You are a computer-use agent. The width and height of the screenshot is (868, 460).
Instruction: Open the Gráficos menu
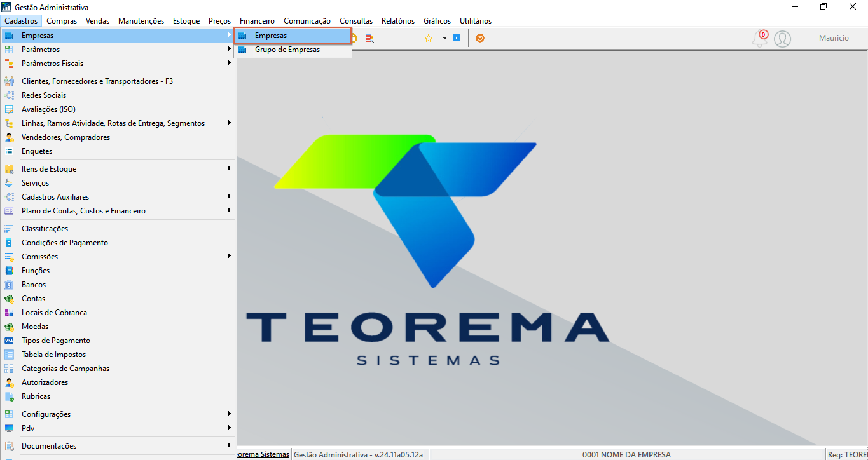pyautogui.click(x=437, y=21)
